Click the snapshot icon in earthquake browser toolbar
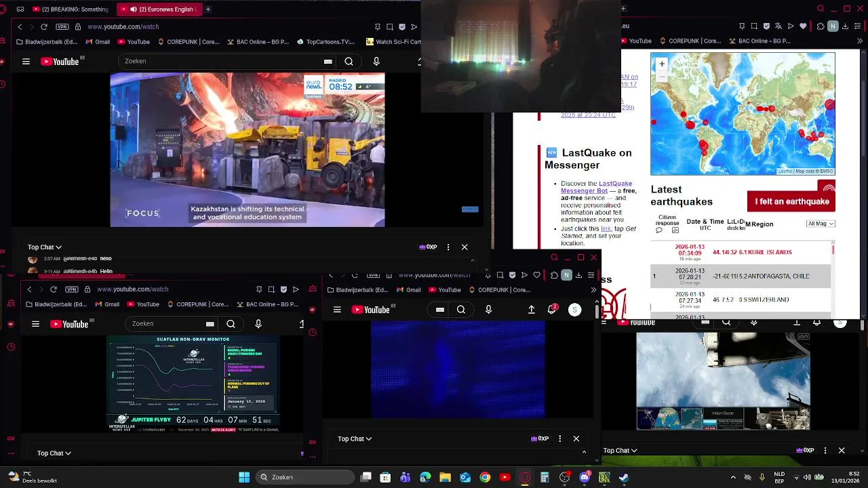The height and width of the screenshot is (488, 868). (x=753, y=26)
